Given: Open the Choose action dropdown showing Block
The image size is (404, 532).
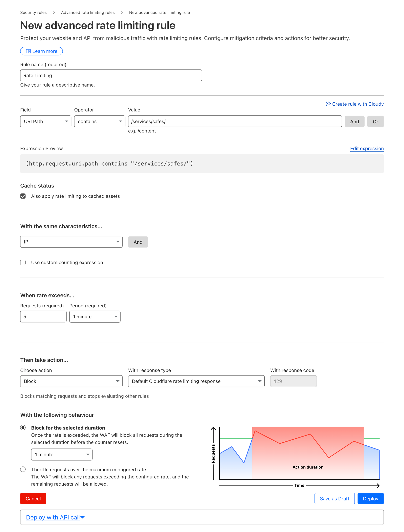Looking at the screenshot, I should [72, 381].
